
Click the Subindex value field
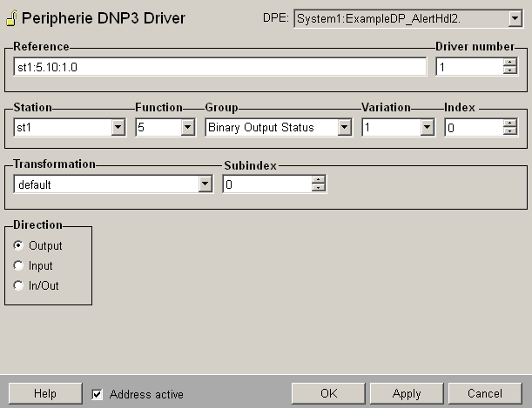pos(266,184)
